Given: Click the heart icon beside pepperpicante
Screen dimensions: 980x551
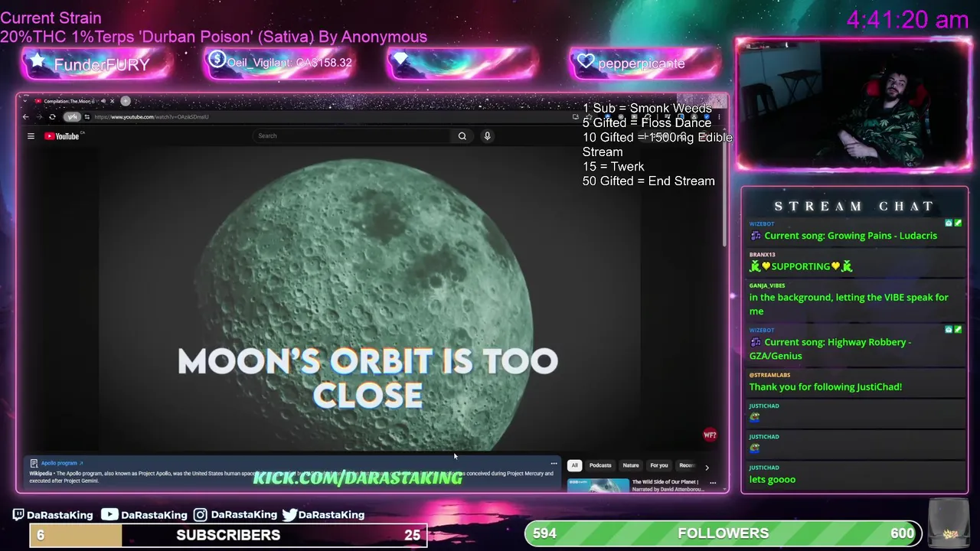Looking at the screenshot, I should (586, 60).
